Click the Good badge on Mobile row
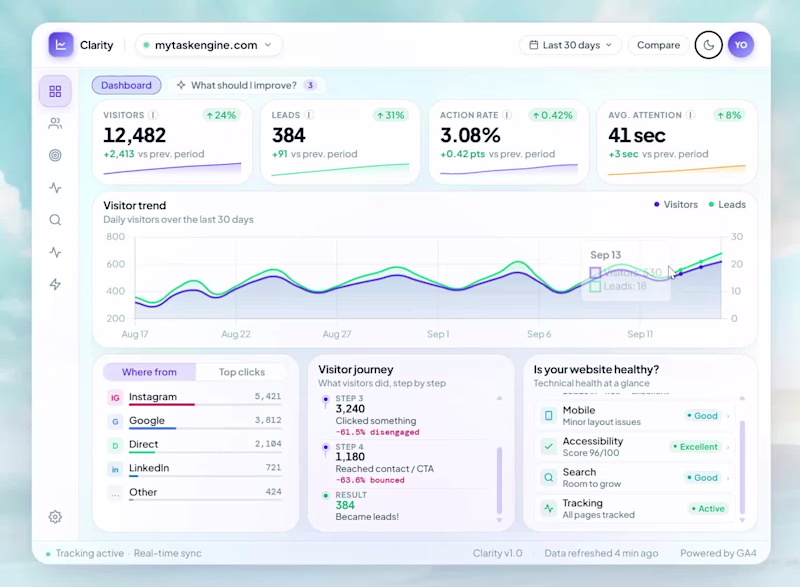800x587 pixels. click(x=702, y=416)
